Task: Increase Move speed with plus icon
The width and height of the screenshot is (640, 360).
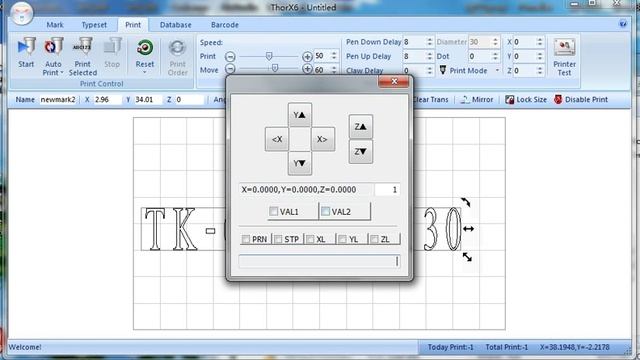Action: point(307,69)
